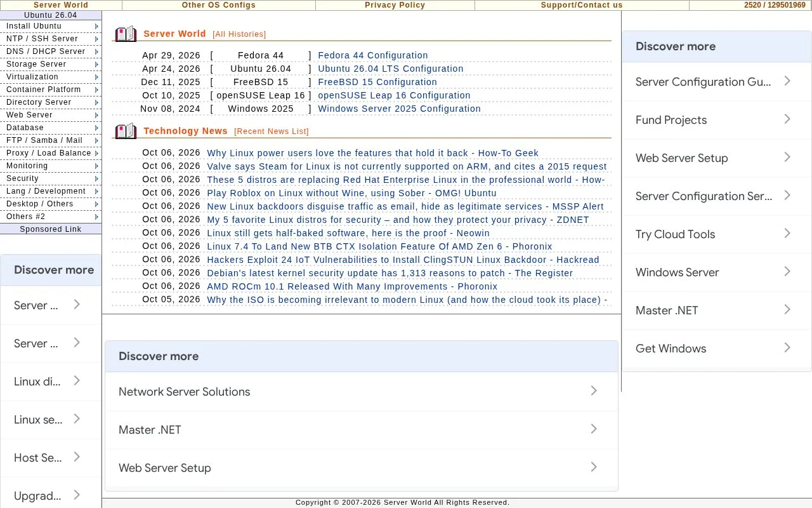812x508 pixels.
Task: Select Server Configuration Ser... in right panel
Action: pos(717,196)
